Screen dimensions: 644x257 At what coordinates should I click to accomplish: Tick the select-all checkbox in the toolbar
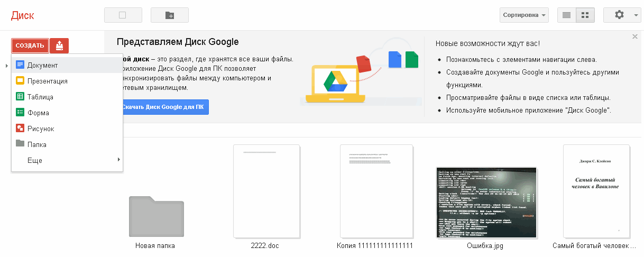(123, 15)
